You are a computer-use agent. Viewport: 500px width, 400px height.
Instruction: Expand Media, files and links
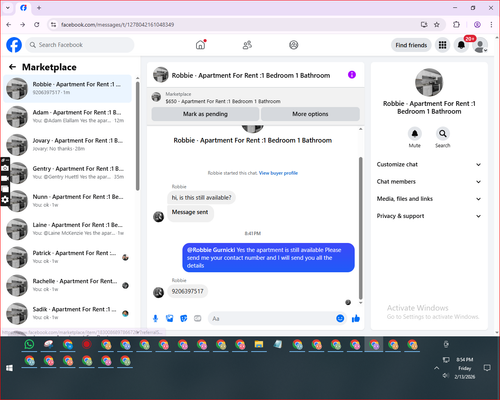pyautogui.click(x=429, y=199)
